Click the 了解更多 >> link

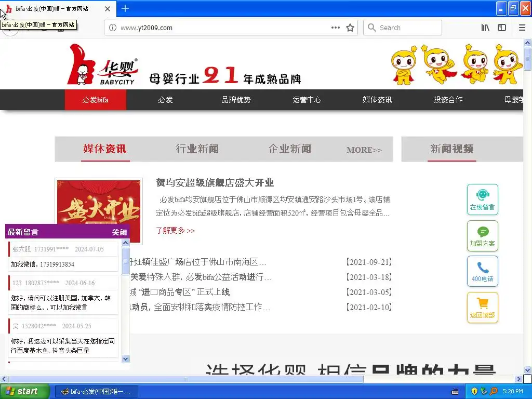point(176,230)
